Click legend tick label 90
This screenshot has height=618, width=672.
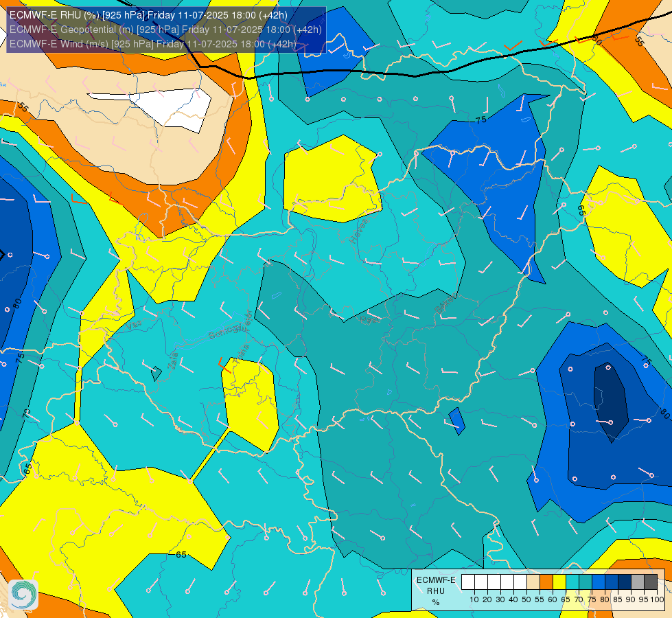click(631, 599)
